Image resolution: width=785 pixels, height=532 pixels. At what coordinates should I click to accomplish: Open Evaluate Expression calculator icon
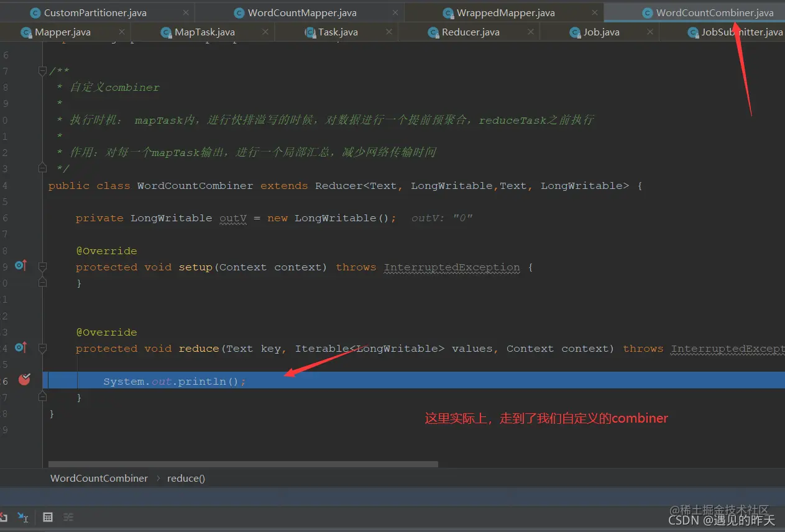coord(48,517)
